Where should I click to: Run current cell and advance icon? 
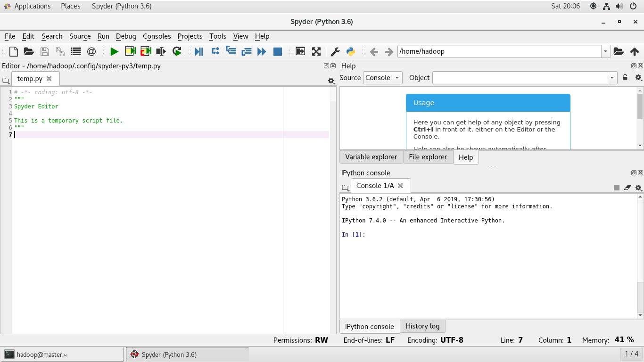pyautogui.click(x=146, y=51)
